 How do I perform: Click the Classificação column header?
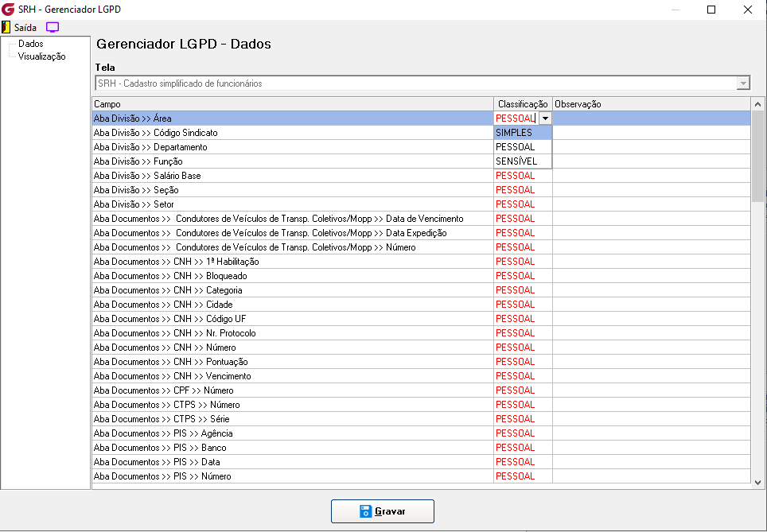tap(523, 104)
